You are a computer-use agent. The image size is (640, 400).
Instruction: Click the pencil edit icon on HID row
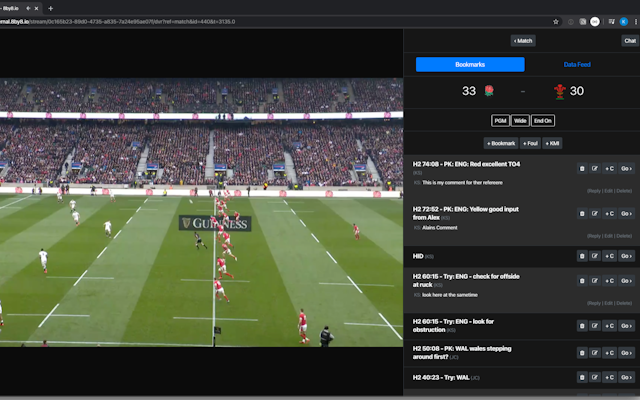pos(595,256)
